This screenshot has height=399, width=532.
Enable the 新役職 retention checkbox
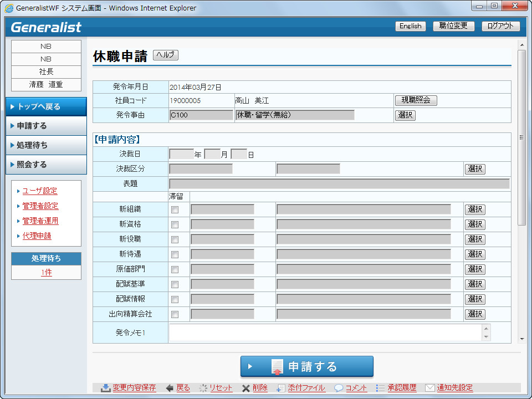pos(175,240)
